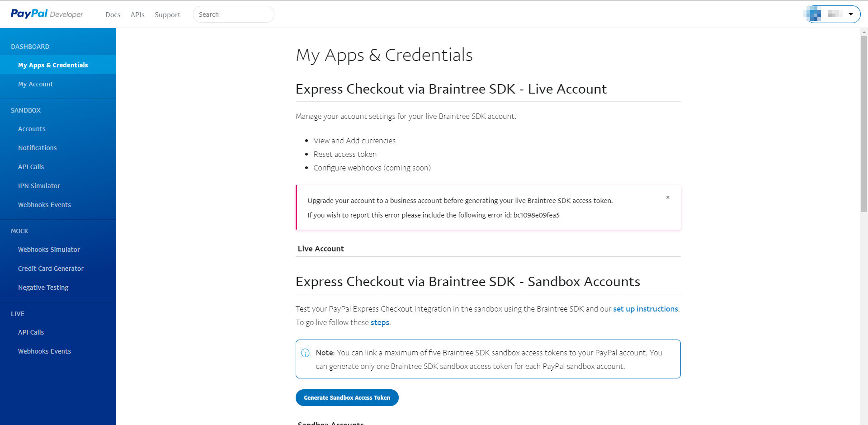Click the user avatar in the header
Image resolution: width=868 pixels, height=425 pixels.
tap(815, 14)
